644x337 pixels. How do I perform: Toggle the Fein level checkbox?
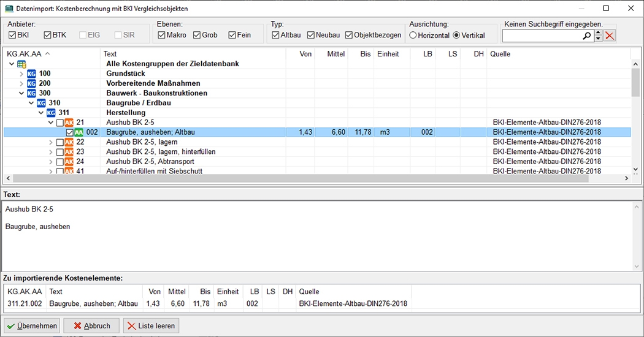(x=232, y=36)
